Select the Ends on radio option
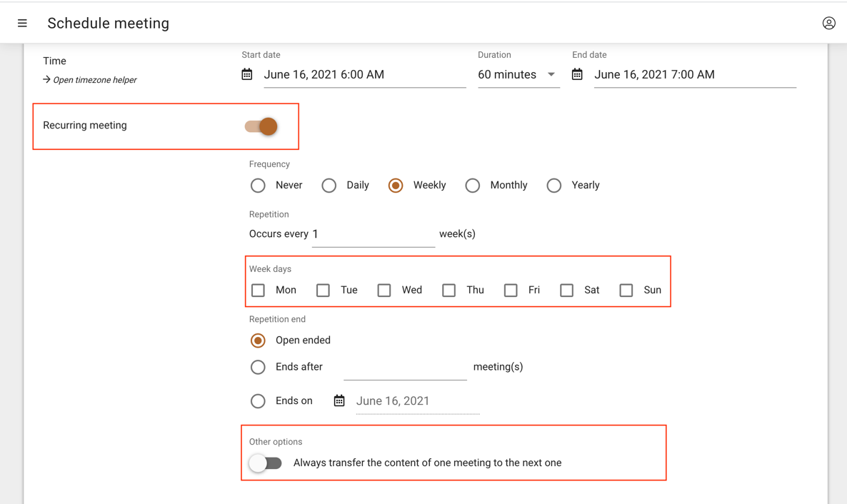The height and width of the screenshot is (504, 847). (x=258, y=400)
